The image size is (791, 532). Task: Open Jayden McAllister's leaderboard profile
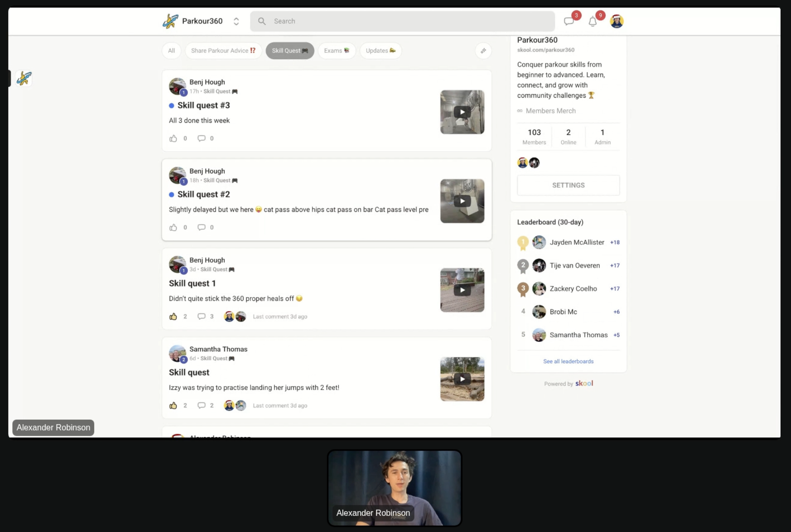576,242
